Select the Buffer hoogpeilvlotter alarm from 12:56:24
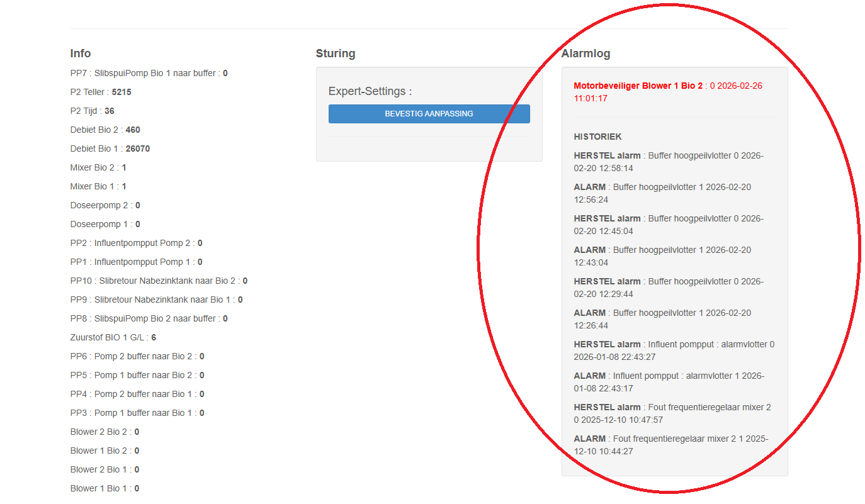865x504 pixels. pos(662,193)
